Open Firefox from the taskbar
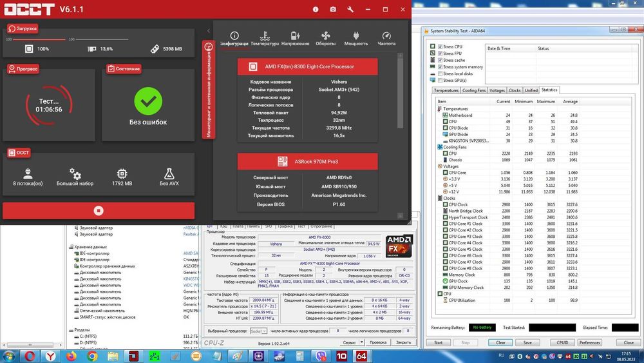This screenshot has width=644, height=363. (71, 356)
